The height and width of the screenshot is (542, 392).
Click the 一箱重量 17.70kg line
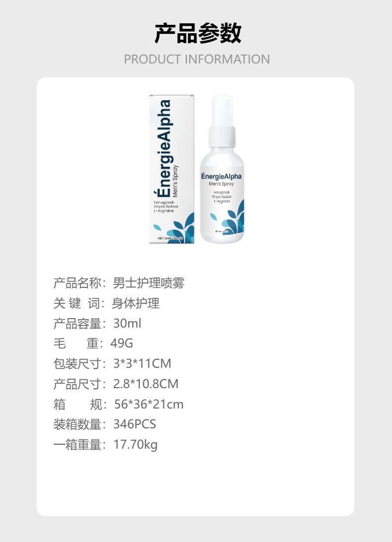click(105, 445)
